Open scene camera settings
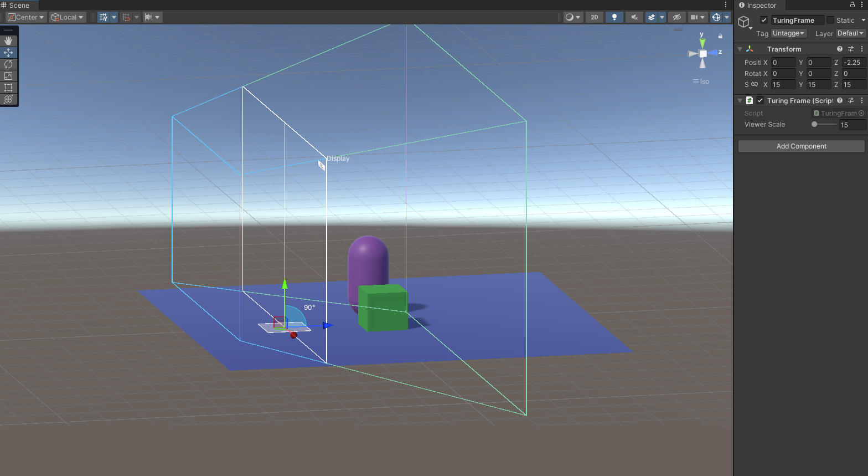Viewport: 868px width, 476px height. click(697, 17)
